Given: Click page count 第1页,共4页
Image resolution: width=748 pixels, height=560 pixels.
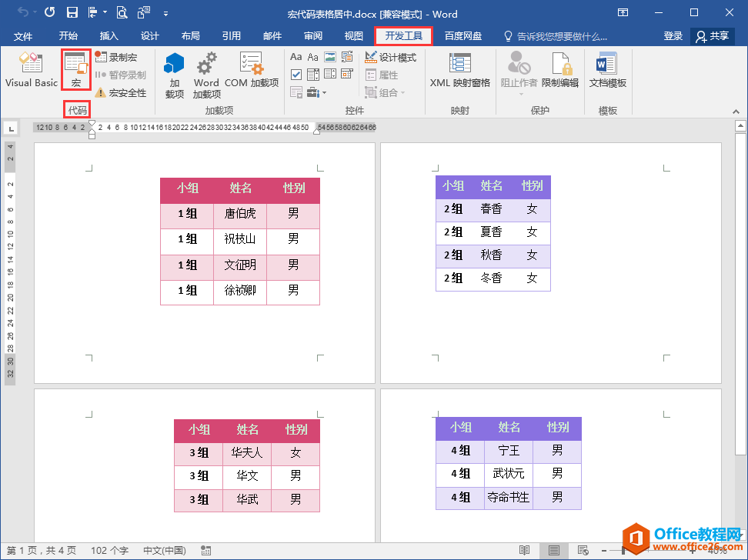Looking at the screenshot, I should coord(42,551).
